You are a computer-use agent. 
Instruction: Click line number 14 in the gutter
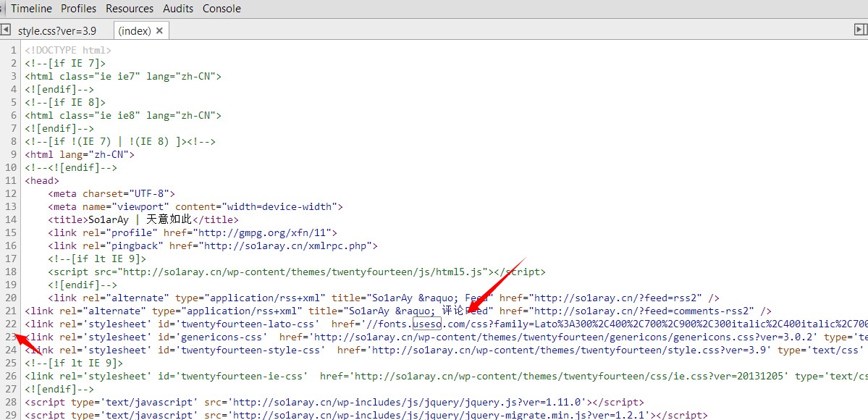click(11, 220)
